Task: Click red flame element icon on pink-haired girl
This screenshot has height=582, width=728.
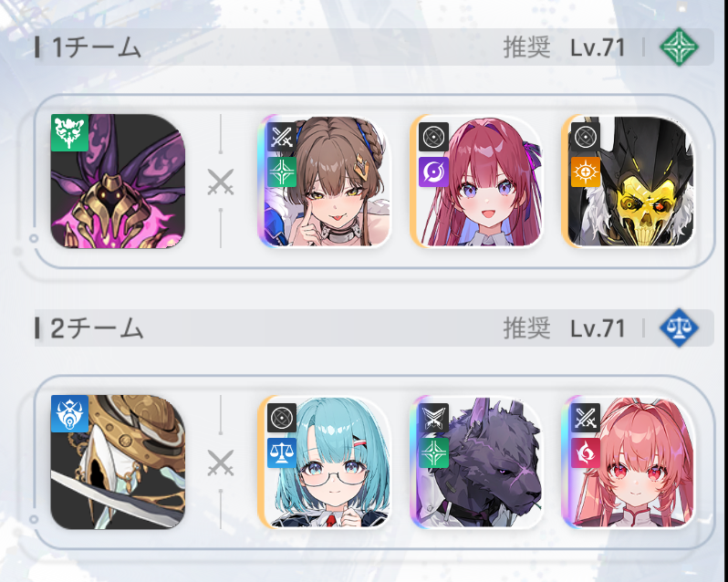Action: pyautogui.click(x=586, y=452)
